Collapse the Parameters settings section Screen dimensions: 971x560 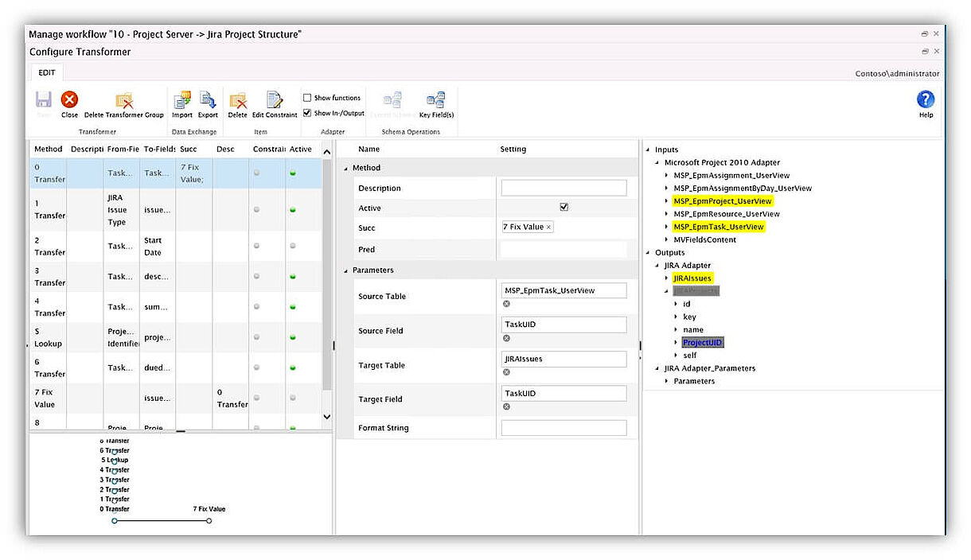[346, 270]
